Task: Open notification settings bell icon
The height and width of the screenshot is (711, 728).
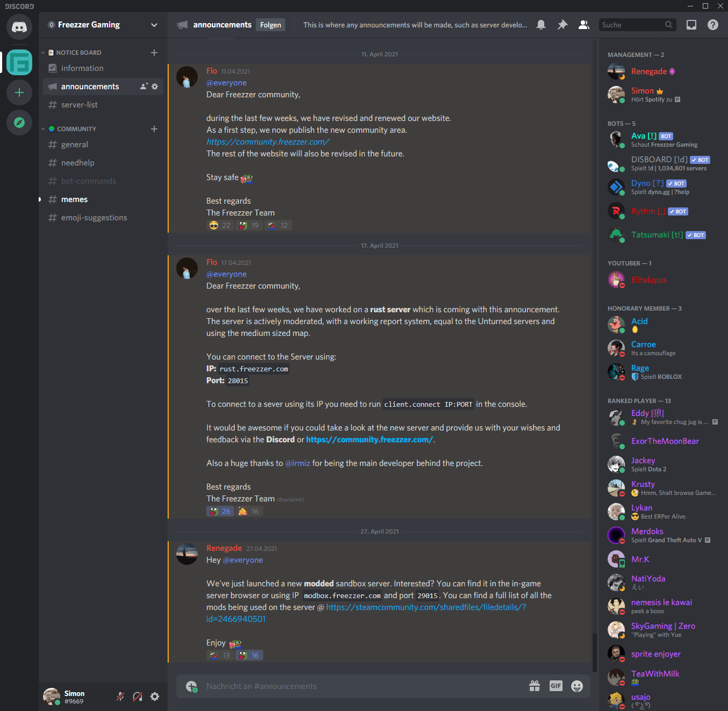Action: [541, 25]
